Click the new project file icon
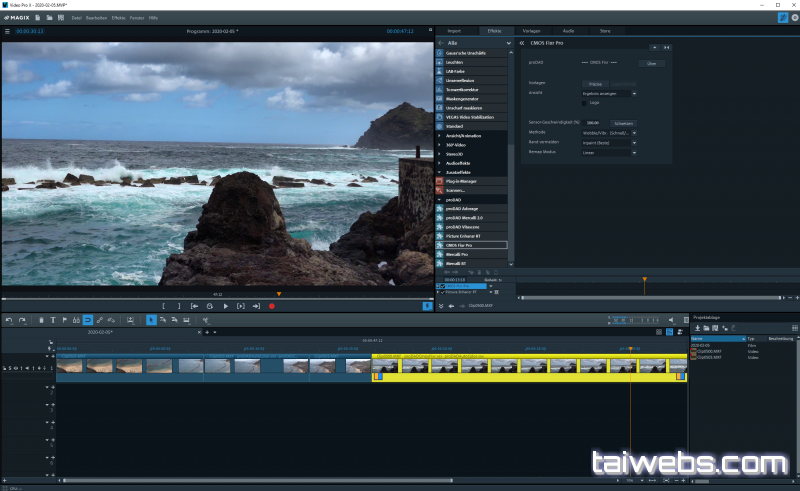800x491 pixels. (38, 17)
